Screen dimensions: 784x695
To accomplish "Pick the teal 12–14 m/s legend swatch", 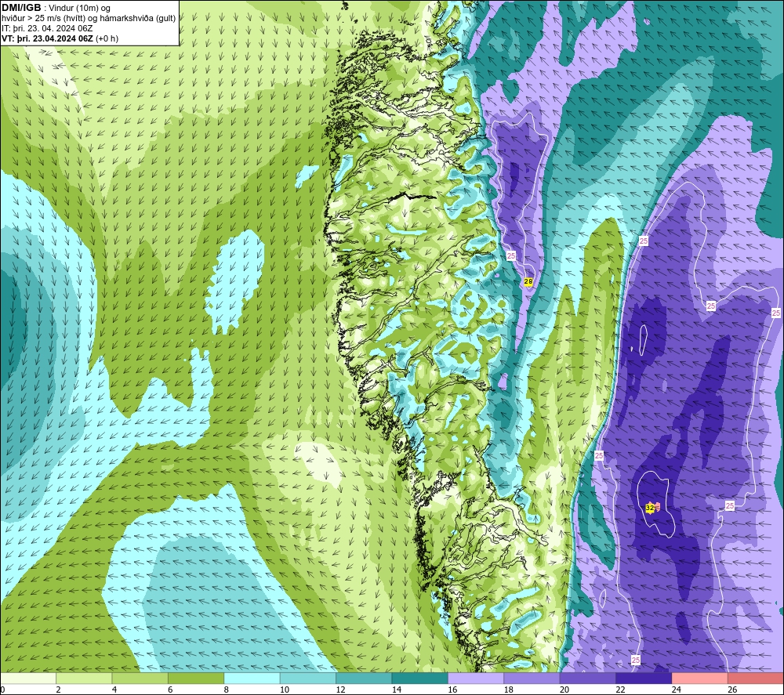I will (364, 678).
